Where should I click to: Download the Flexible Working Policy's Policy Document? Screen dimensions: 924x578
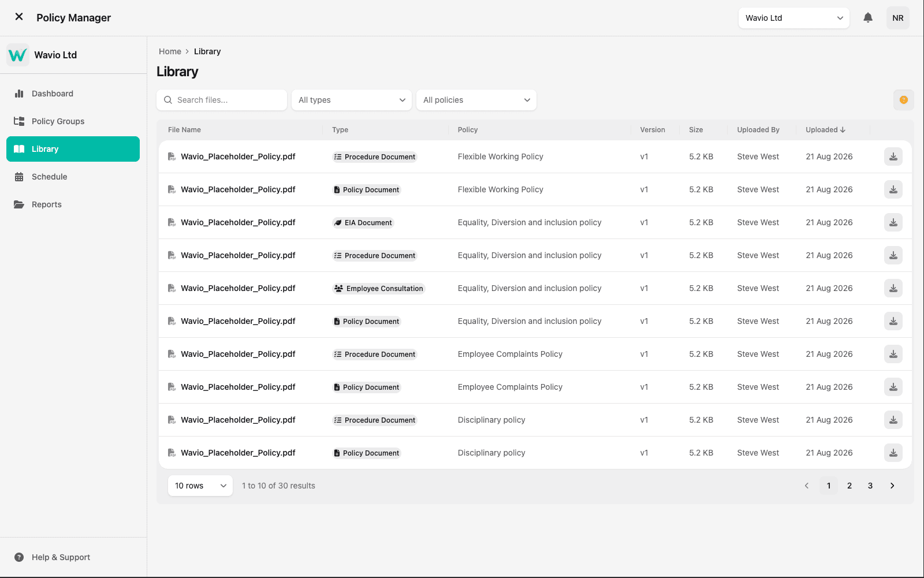click(x=893, y=189)
